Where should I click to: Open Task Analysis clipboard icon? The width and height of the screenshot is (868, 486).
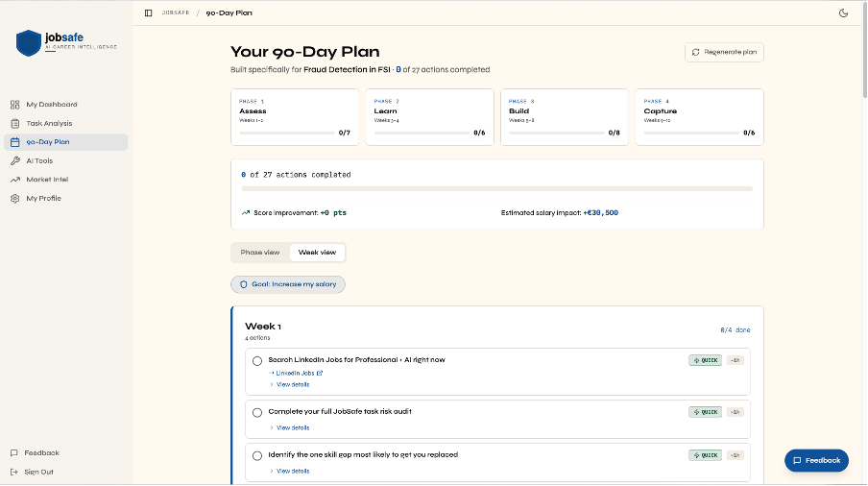[15, 123]
